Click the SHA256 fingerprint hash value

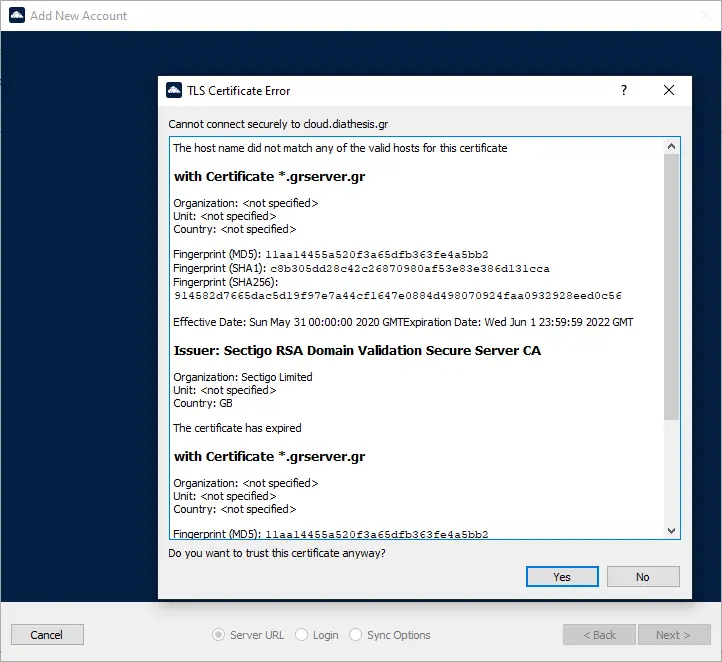click(398, 296)
